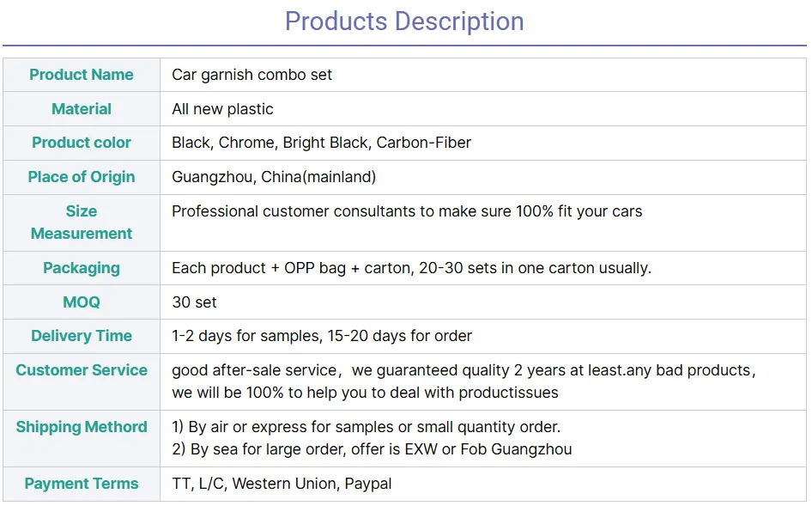Select the Material row label
812x506 pixels.
[82, 109]
